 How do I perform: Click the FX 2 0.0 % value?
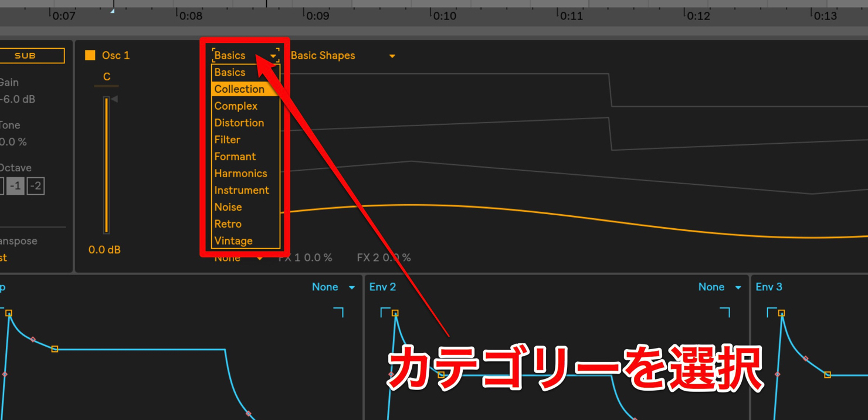pyautogui.click(x=384, y=258)
